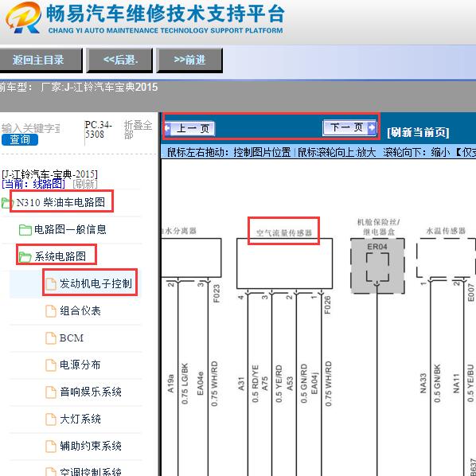Click the 刷新 link in sidebar
This screenshot has height=476, width=476.
(85, 184)
